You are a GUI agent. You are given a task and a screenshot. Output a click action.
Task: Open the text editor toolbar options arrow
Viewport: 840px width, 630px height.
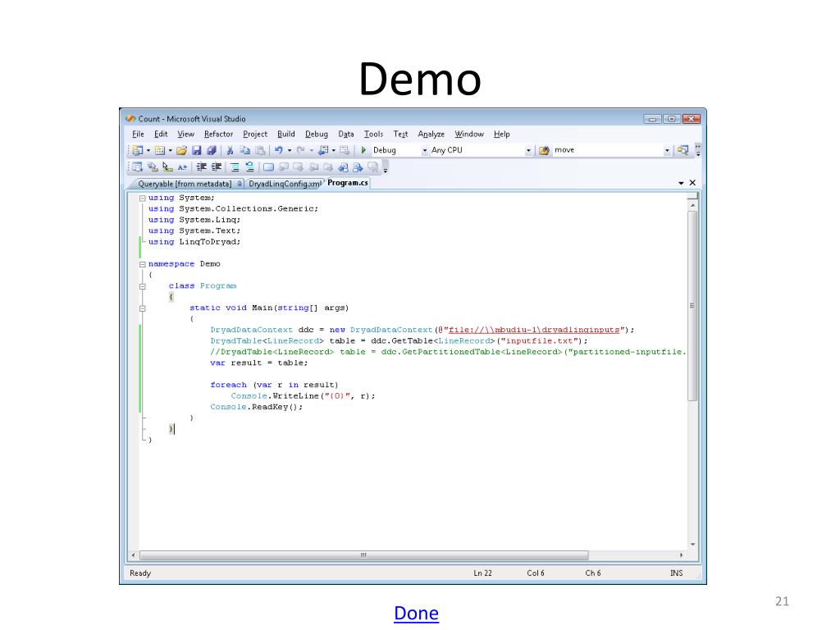tap(386, 170)
